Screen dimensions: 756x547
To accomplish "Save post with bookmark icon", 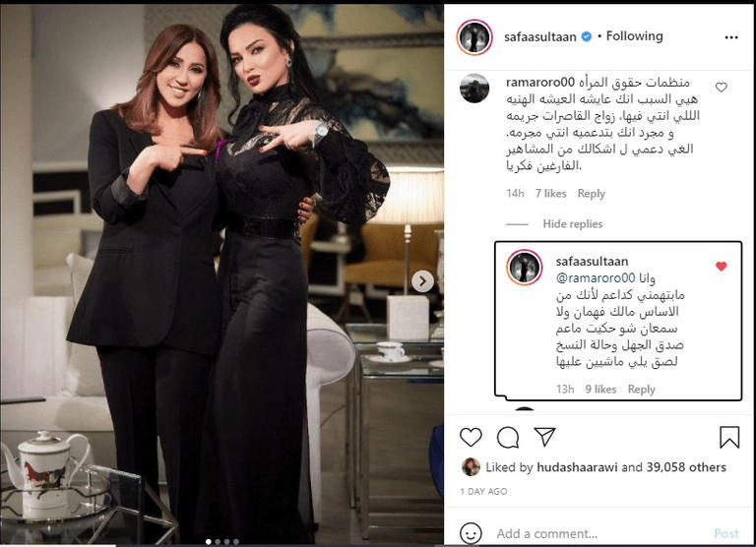I will 729,437.
